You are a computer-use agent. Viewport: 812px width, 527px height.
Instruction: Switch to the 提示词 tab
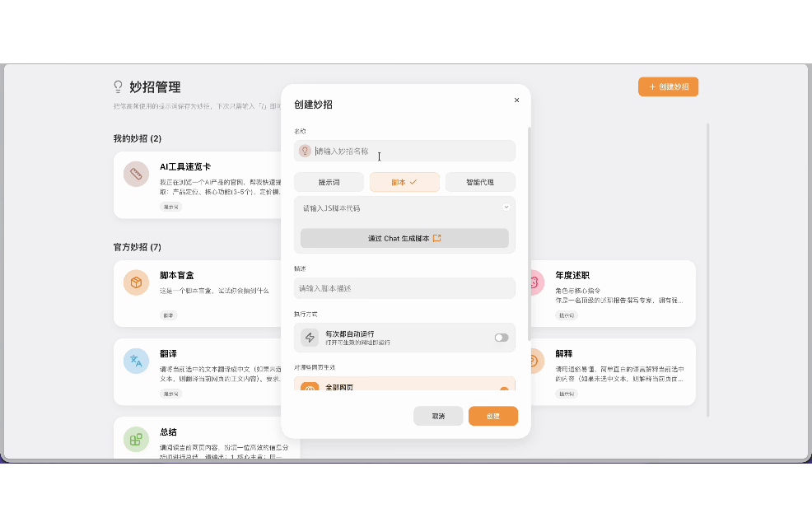click(329, 182)
